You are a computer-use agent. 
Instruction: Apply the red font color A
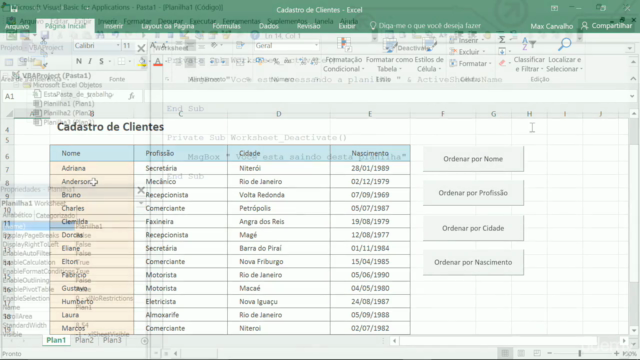point(158,62)
